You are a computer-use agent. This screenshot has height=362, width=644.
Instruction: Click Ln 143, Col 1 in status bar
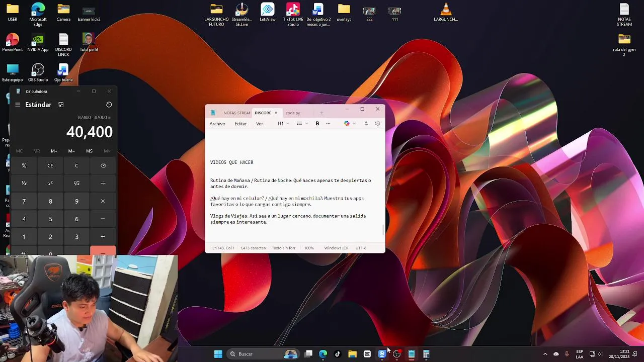pos(223,248)
